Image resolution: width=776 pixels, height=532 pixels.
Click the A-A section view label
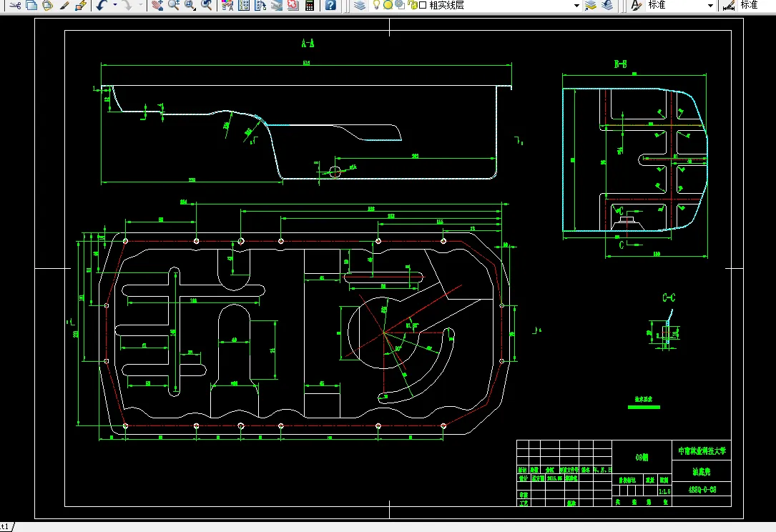pyautogui.click(x=308, y=44)
